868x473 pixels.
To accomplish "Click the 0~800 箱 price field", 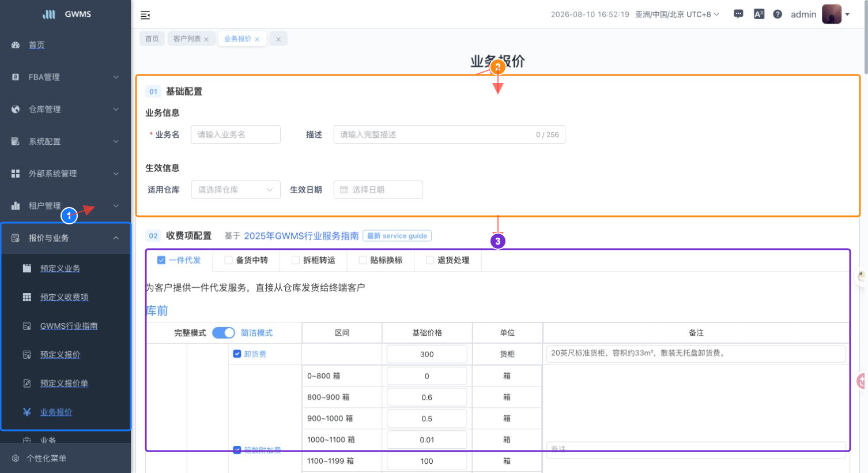I will tap(427, 376).
